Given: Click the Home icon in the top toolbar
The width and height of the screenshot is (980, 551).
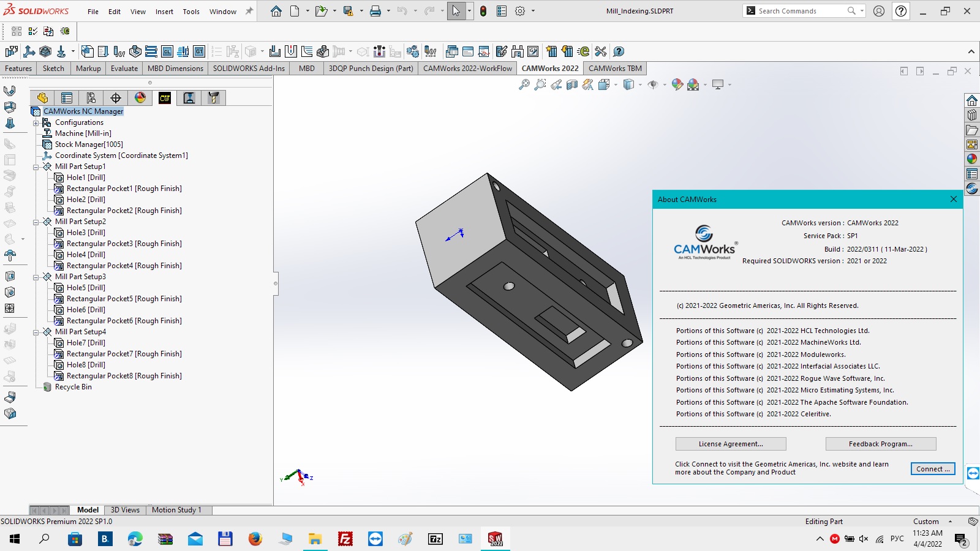Looking at the screenshot, I should [x=276, y=11].
